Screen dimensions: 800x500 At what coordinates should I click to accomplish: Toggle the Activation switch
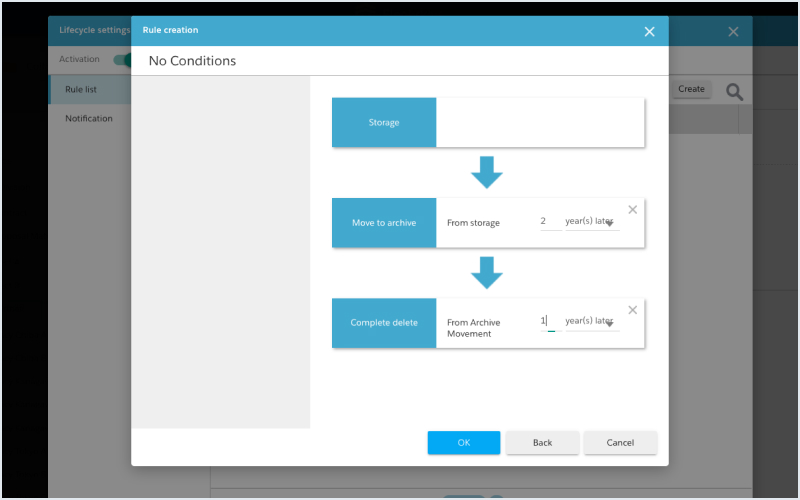(123, 60)
